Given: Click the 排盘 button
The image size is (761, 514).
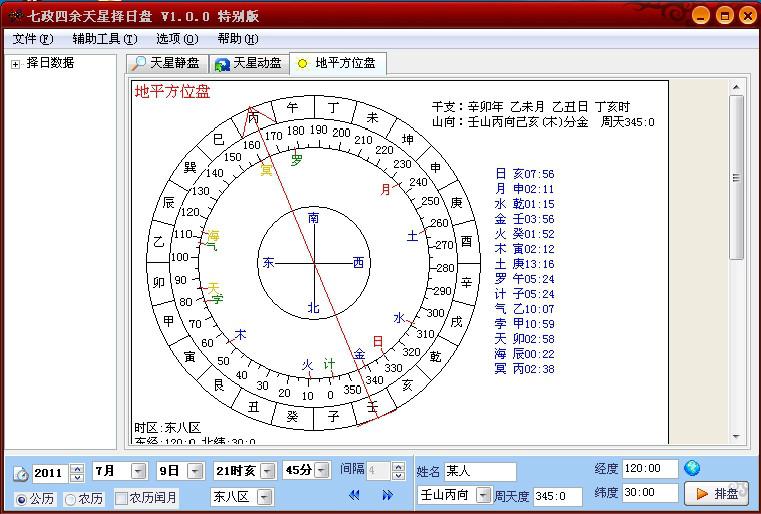Looking at the screenshot, I should (717, 494).
